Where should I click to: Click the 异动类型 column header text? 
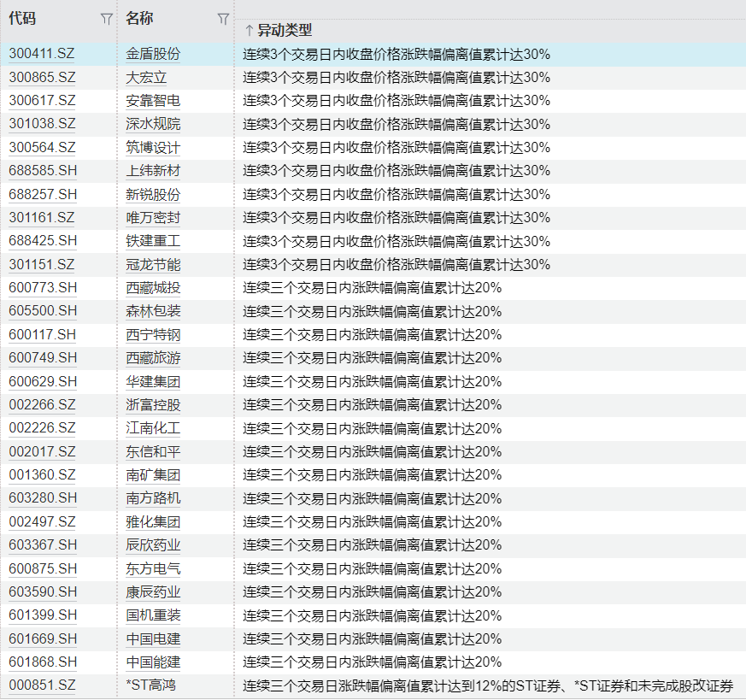(x=285, y=31)
